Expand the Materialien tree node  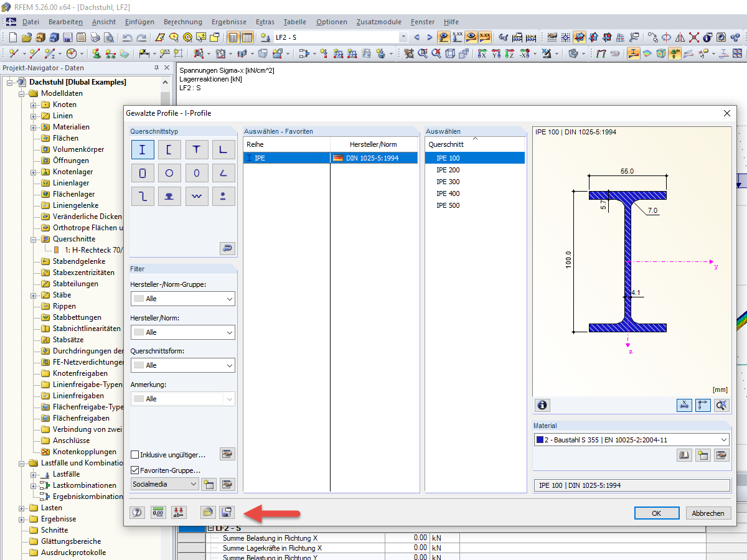[x=34, y=127]
